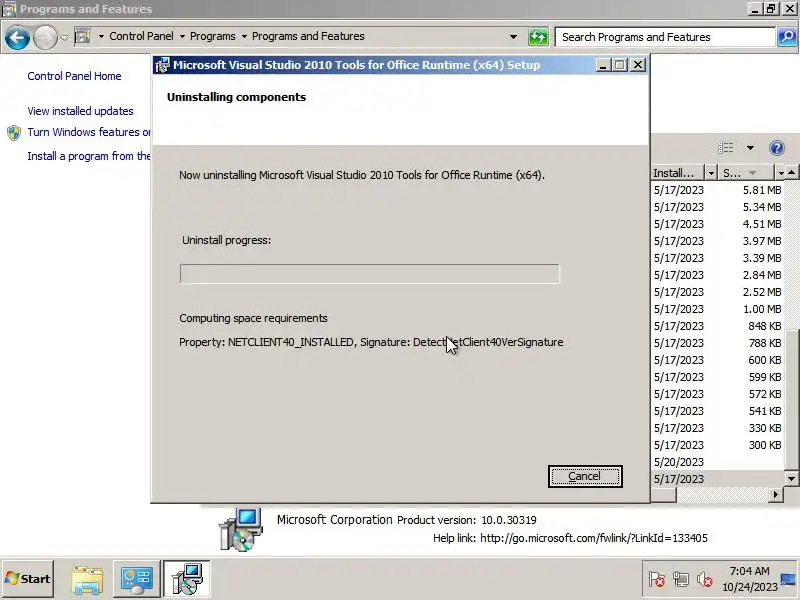This screenshot has width=800, height=600.
Task: Click the Control Panel icon in address bar
Action: [x=82, y=36]
